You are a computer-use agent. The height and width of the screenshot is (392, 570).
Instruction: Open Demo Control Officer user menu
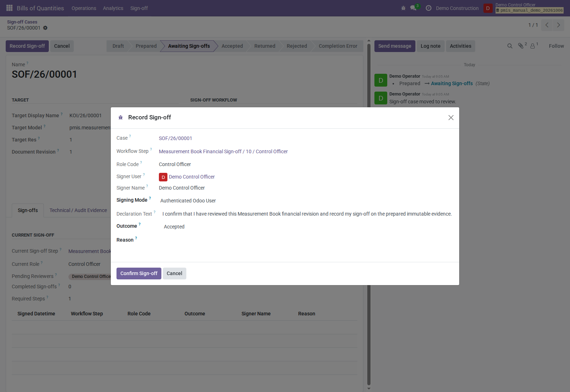(524, 8)
